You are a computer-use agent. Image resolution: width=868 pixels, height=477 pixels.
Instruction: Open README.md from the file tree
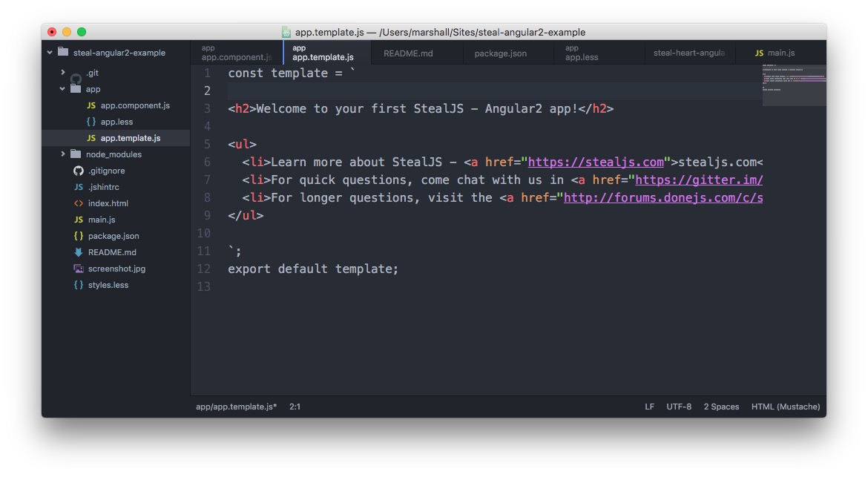112,252
